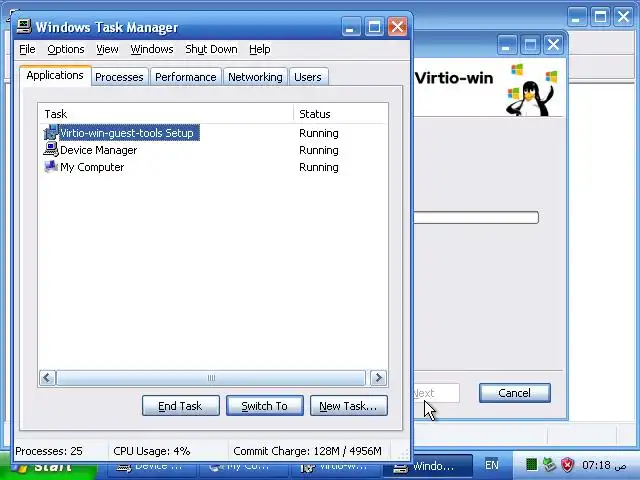Close the Windows Task Manager window
Screen dimensions: 640x480
pos(397,27)
